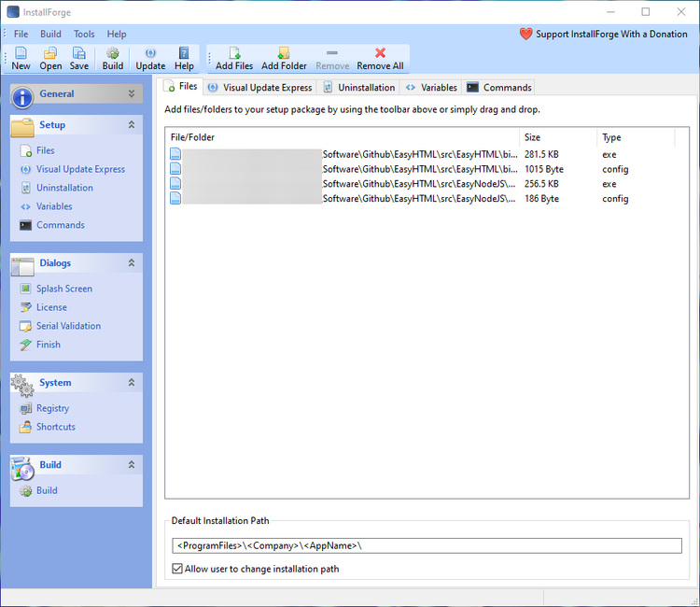Click the Help toolbar icon
The width and height of the screenshot is (700, 607).
click(184, 53)
